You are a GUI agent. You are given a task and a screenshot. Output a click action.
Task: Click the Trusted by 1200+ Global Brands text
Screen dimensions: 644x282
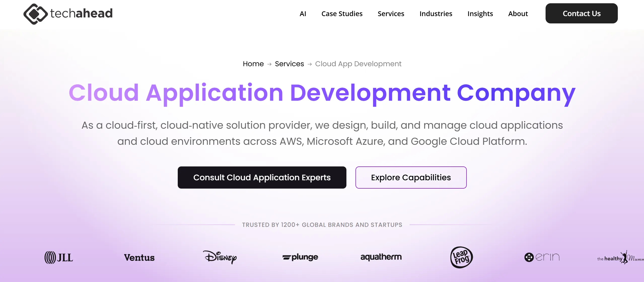click(322, 225)
